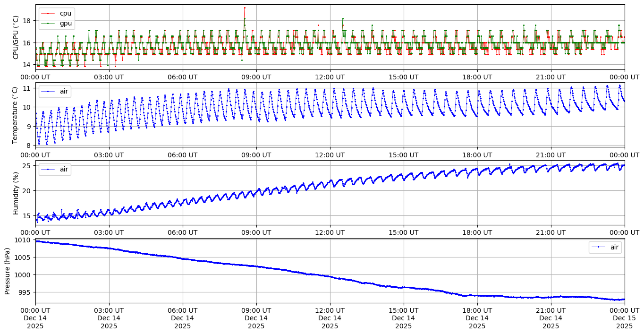Viewport: 644px width, 334px height.
Task: Click the "air" label in pressure legend
Action: (614, 247)
